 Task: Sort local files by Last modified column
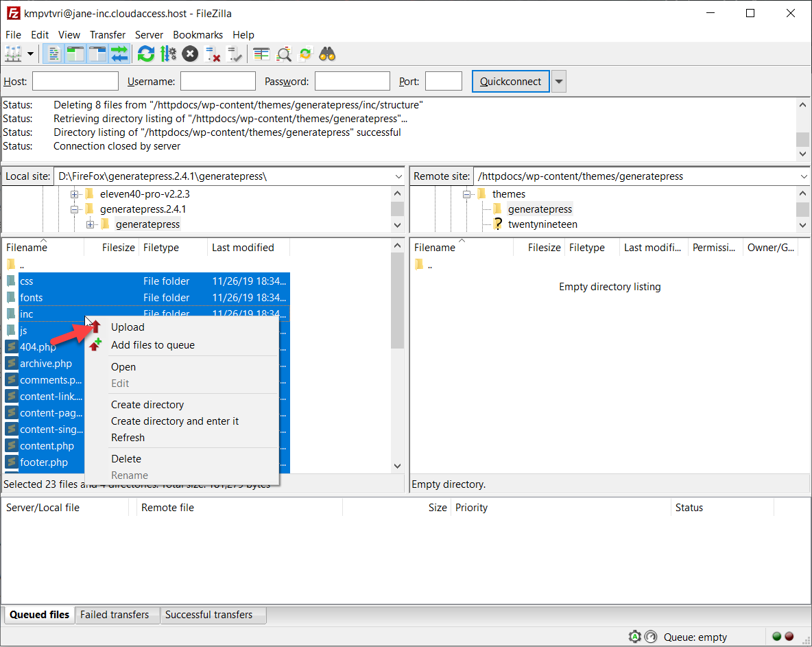pos(248,248)
